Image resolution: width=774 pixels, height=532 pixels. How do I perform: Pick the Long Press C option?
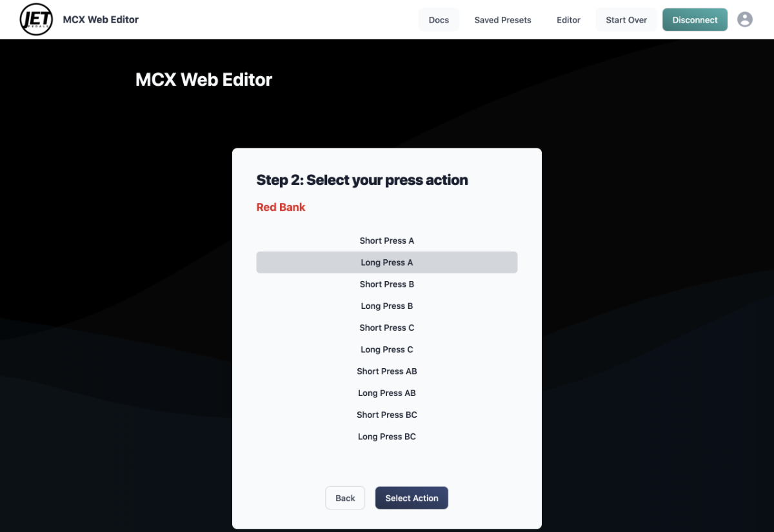387,350
